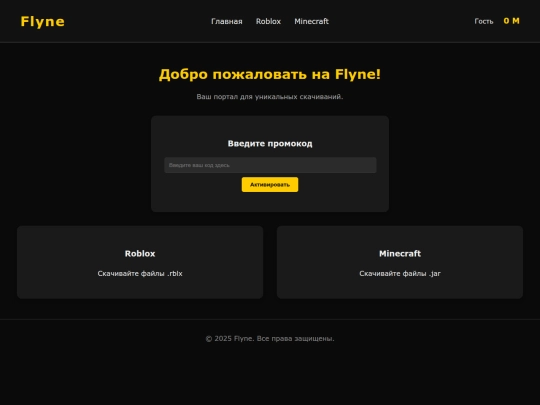
Task: Open the Главная nav link
Action: (227, 21)
